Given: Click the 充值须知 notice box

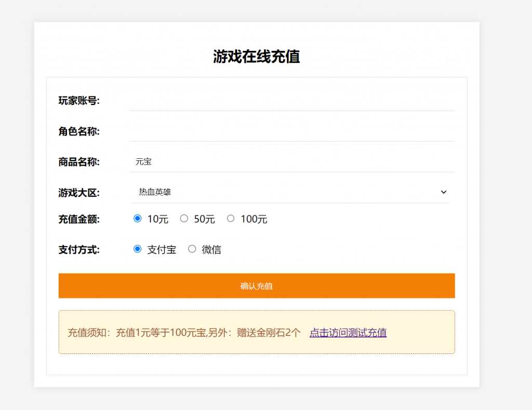Looking at the screenshot, I should pos(256,332).
